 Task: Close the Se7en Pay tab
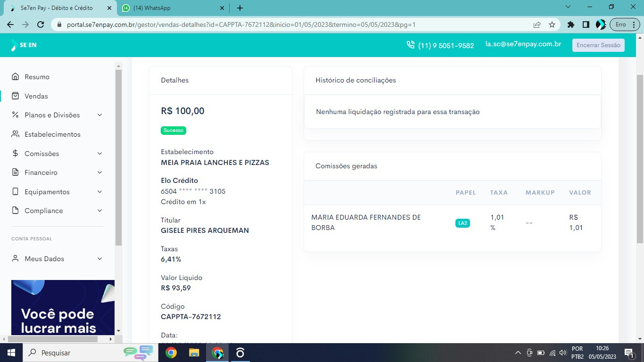(109, 8)
